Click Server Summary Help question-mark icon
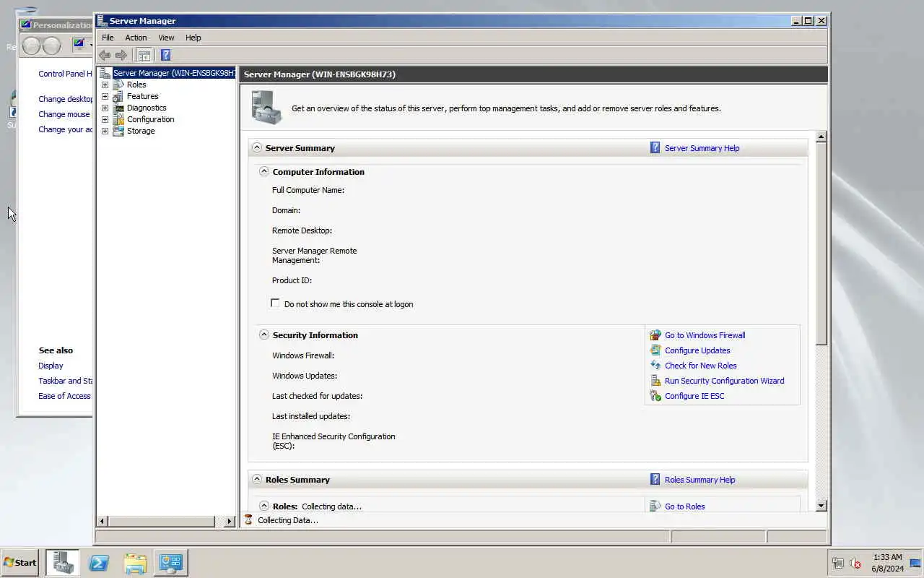The height and width of the screenshot is (578, 924). click(655, 147)
